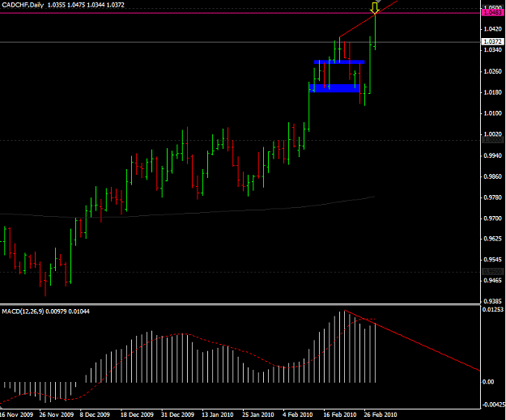Select the upper blue rectangle object

point(339,62)
